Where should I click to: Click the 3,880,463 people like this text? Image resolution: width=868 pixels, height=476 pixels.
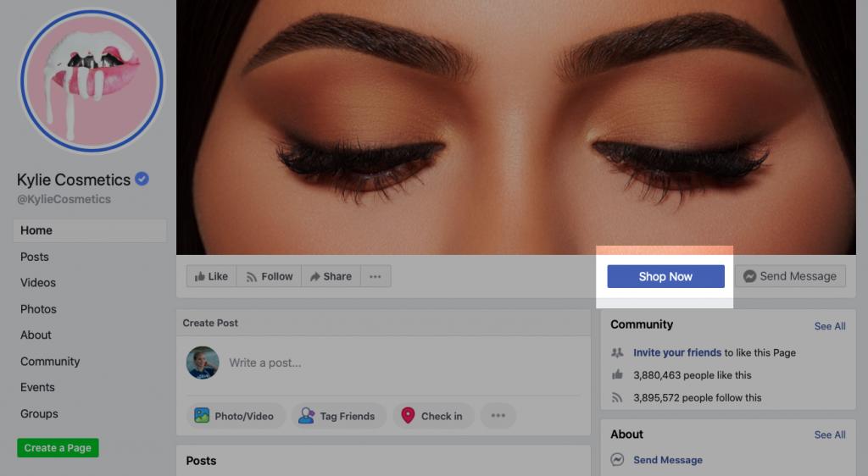point(692,375)
